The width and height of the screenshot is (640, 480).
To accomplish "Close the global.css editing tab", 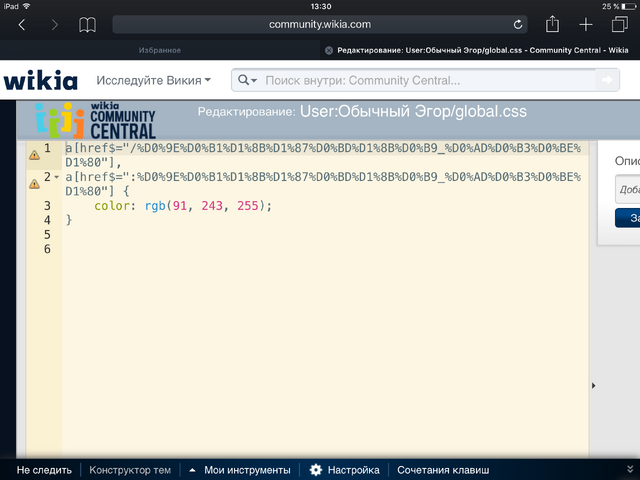I will pyautogui.click(x=329, y=50).
